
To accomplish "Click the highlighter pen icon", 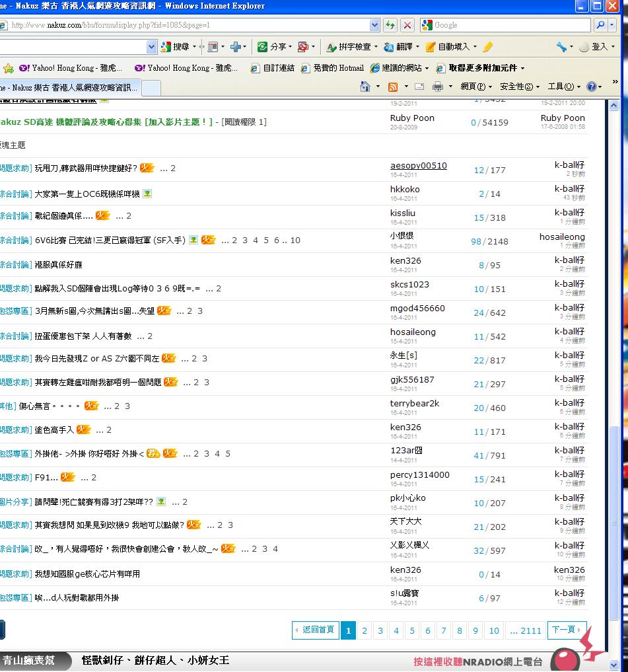I will point(487,47).
